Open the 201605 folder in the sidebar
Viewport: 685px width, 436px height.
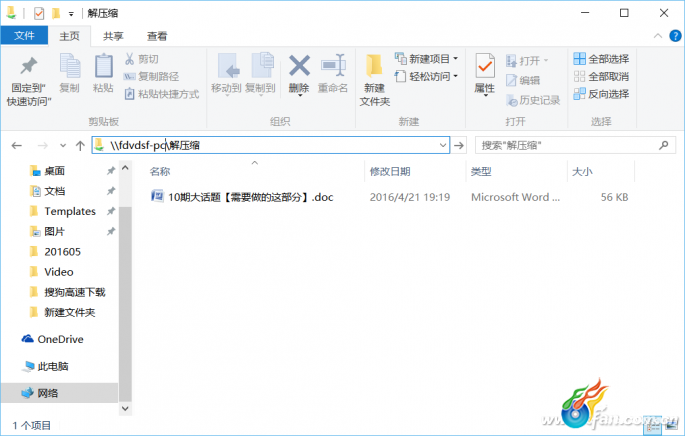(62, 252)
